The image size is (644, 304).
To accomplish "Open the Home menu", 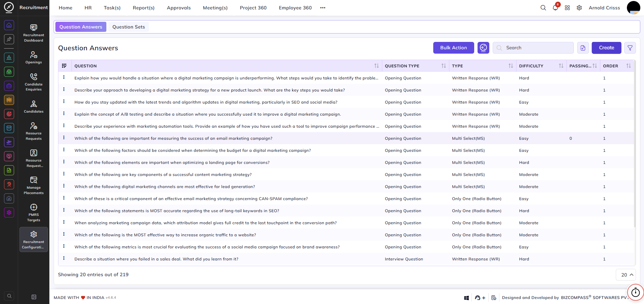I will tap(65, 8).
